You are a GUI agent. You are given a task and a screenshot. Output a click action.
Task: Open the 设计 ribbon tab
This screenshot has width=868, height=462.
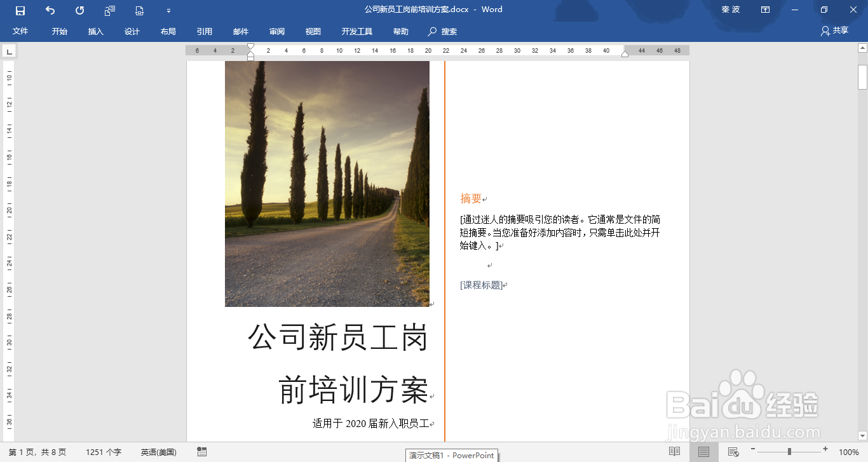(132, 31)
